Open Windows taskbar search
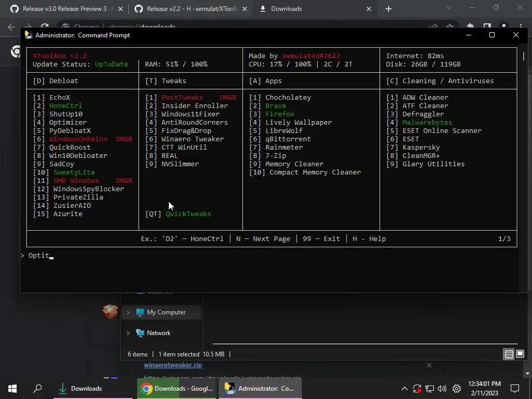This screenshot has height=399, width=532. 37,389
